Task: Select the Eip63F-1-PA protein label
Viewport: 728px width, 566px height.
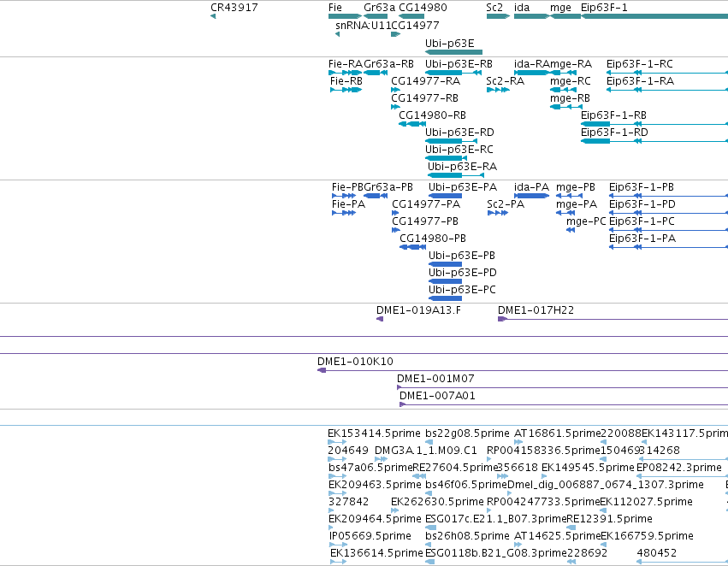Action: [642, 239]
